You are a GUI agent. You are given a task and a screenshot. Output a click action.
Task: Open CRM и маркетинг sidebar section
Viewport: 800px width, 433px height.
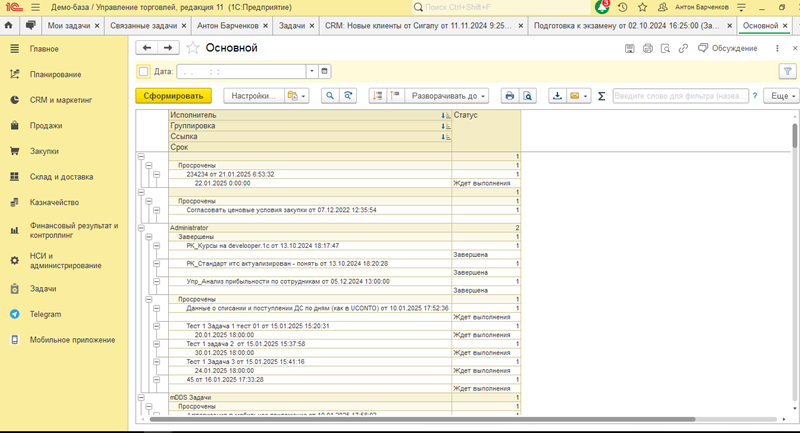tap(62, 100)
